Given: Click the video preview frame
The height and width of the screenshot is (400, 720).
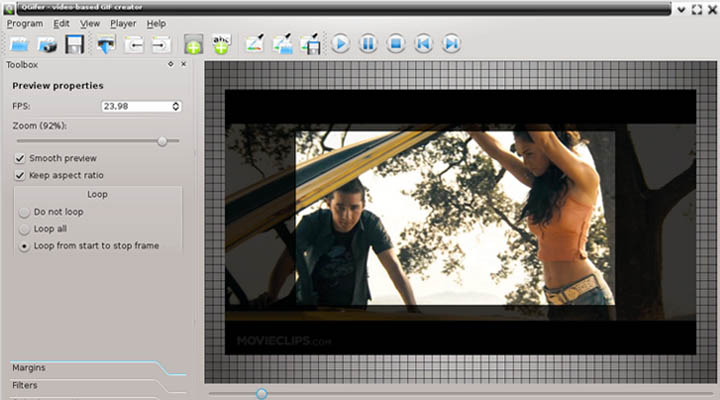Looking at the screenshot, I should click(460, 222).
